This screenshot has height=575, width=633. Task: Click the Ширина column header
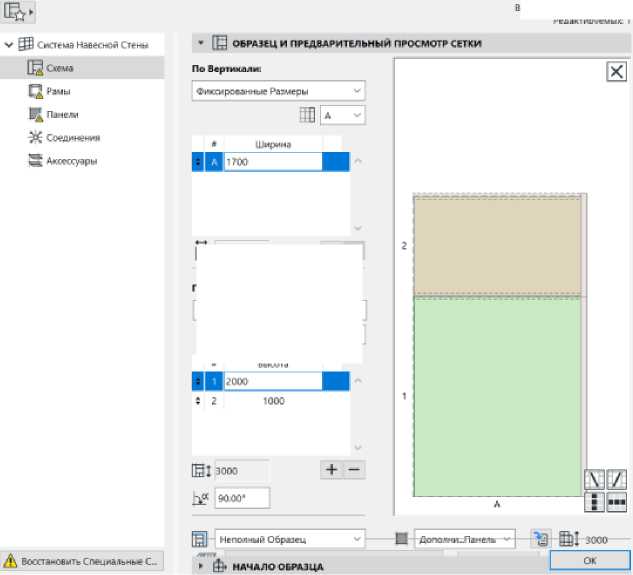coord(273,144)
